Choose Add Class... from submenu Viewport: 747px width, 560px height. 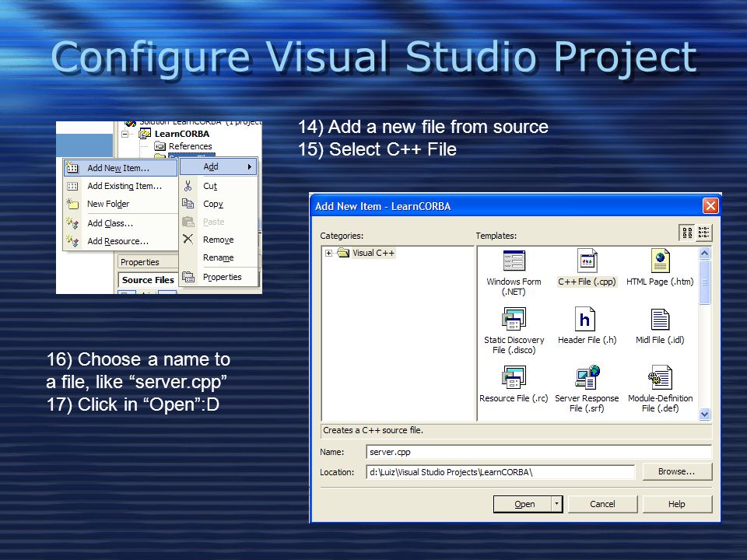coord(121,223)
